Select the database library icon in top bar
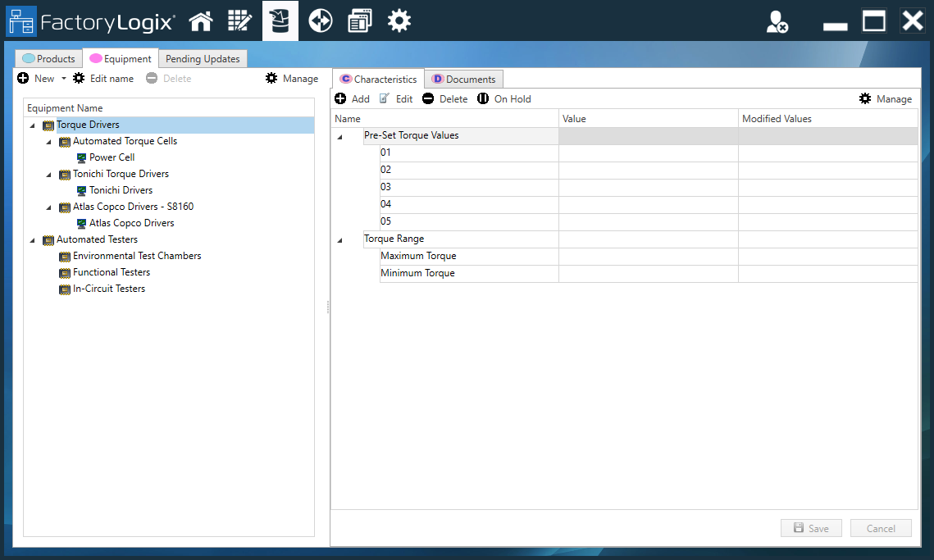Screen dimensions: 934x560 280,20
